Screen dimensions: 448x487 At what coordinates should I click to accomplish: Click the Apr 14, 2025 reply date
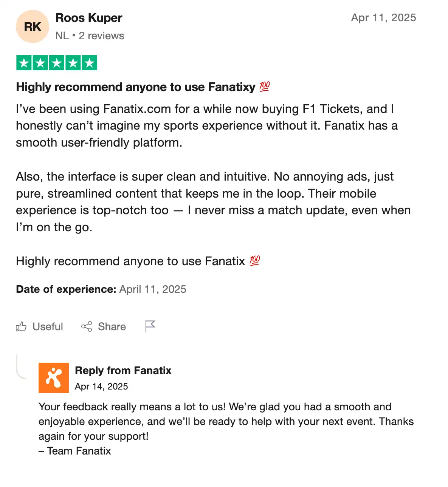pyautogui.click(x=102, y=387)
